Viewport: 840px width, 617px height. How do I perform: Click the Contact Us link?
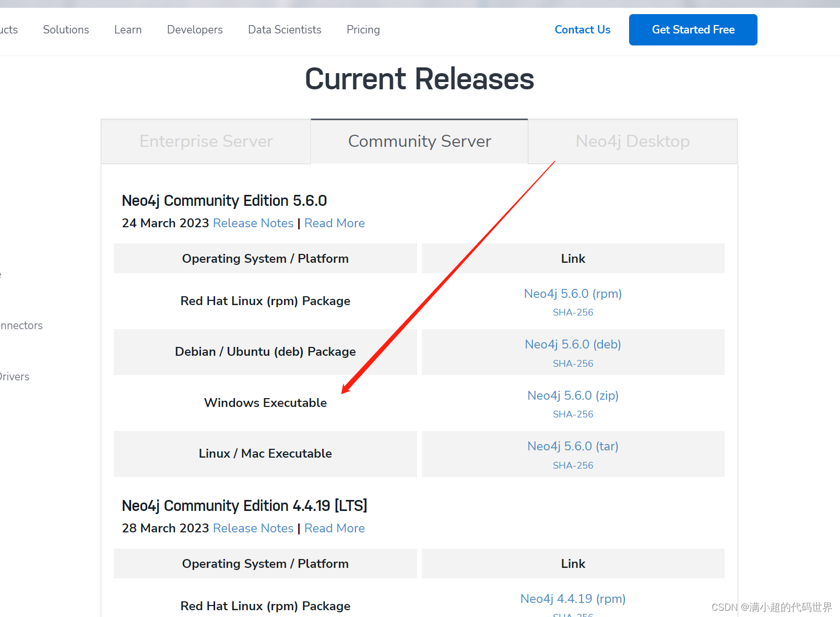pyautogui.click(x=583, y=30)
